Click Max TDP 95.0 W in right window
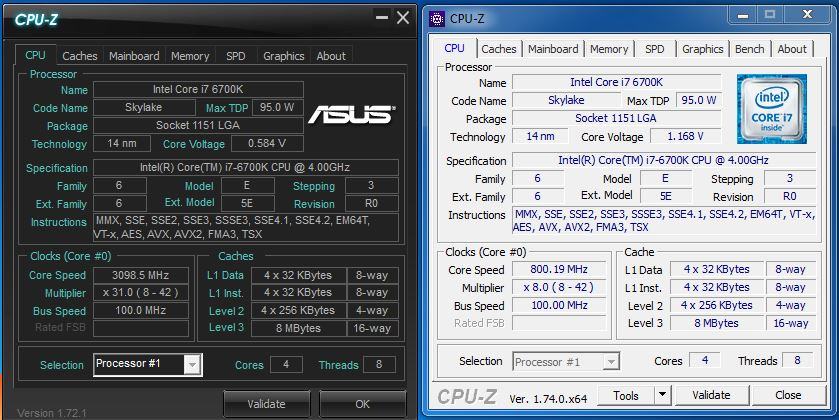Viewport: 839px width, 420px height. [698, 100]
